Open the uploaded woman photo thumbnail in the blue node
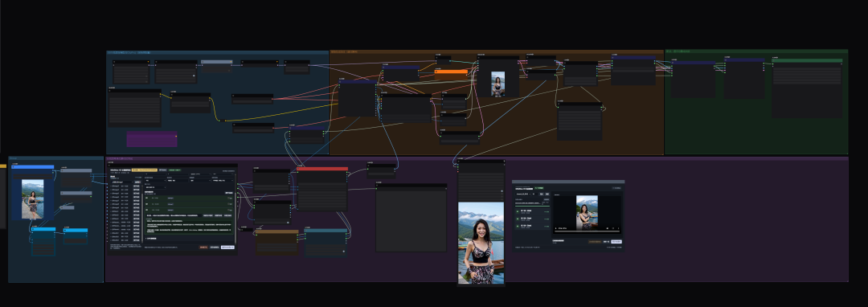The height and width of the screenshot is (307, 868). point(33,199)
